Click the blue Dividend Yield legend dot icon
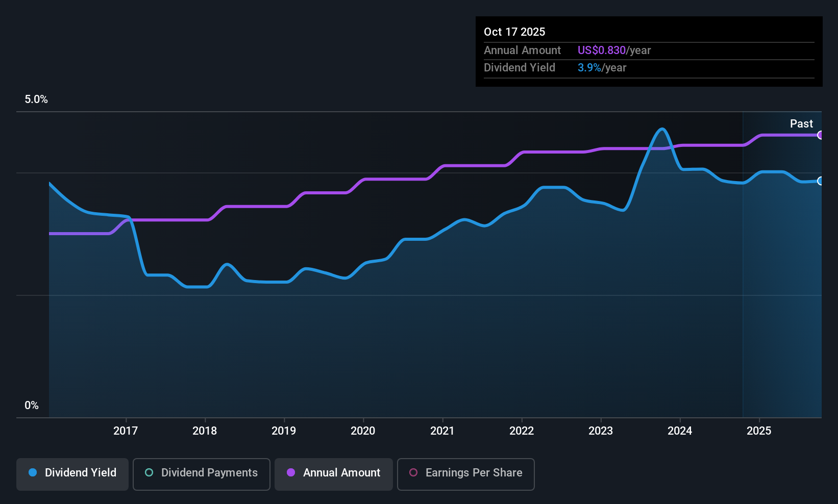Image resolution: width=838 pixels, height=504 pixels. click(33, 473)
